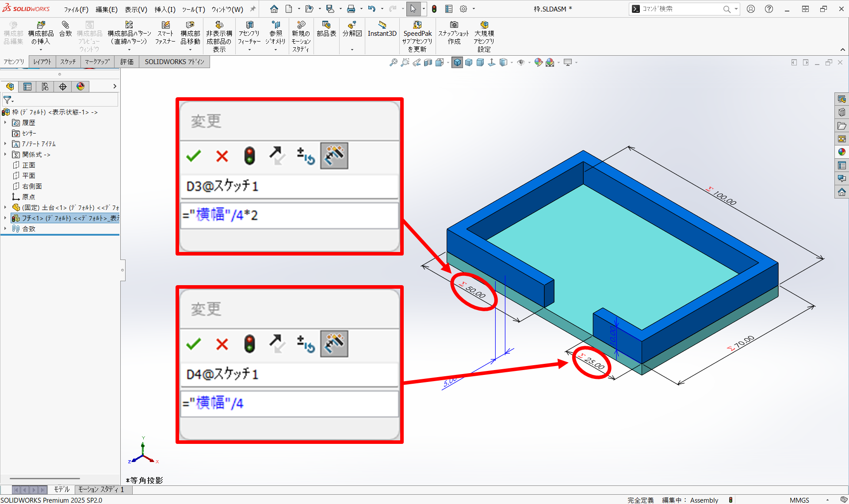849x504 pixels.
Task: Open the 挿入(I) menu
Action: (x=165, y=9)
